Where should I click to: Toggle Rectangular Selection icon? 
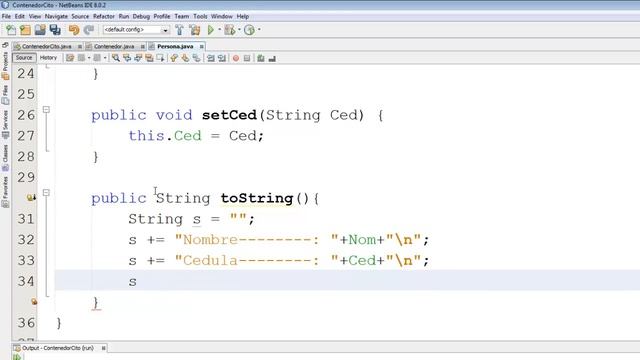[160, 58]
